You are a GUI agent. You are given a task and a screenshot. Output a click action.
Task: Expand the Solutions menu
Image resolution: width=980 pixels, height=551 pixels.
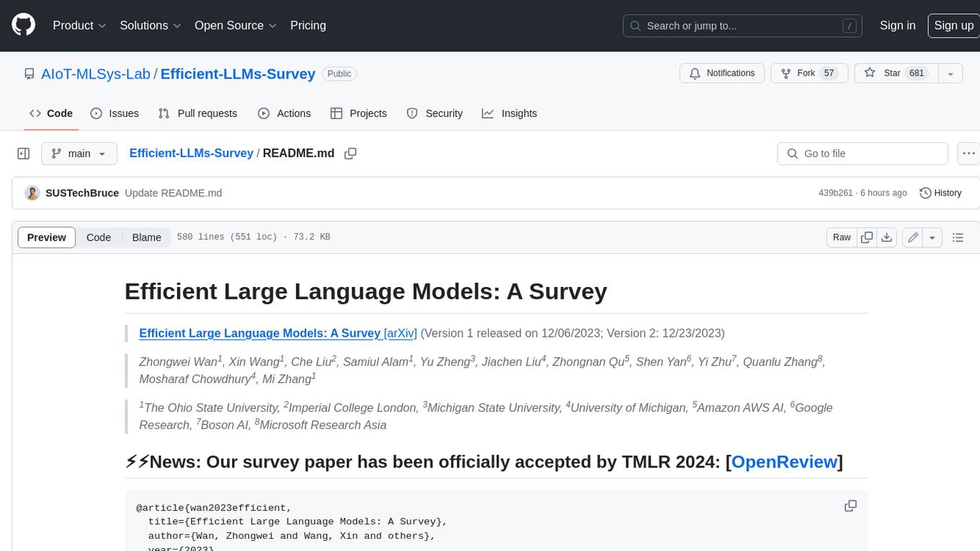click(x=151, y=25)
